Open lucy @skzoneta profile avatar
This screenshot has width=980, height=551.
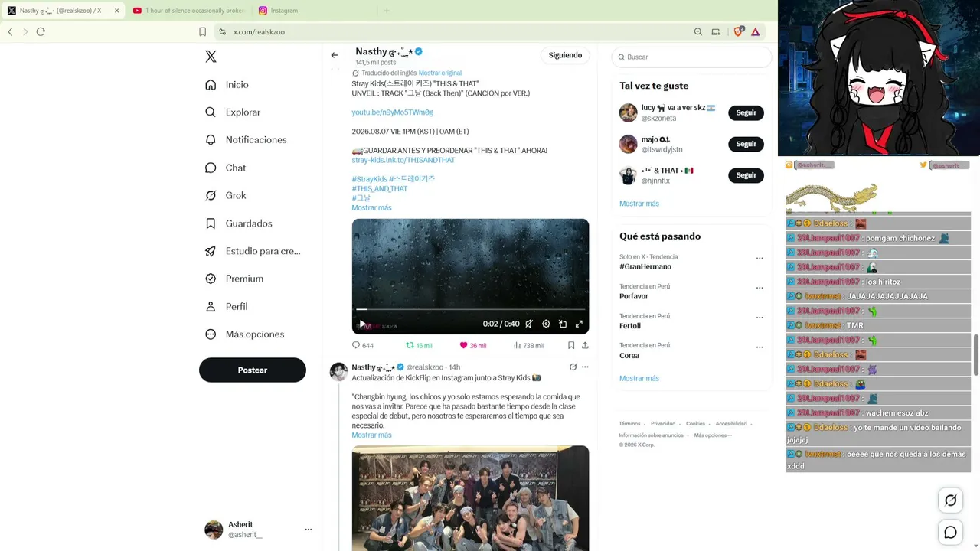pos(628,112)
